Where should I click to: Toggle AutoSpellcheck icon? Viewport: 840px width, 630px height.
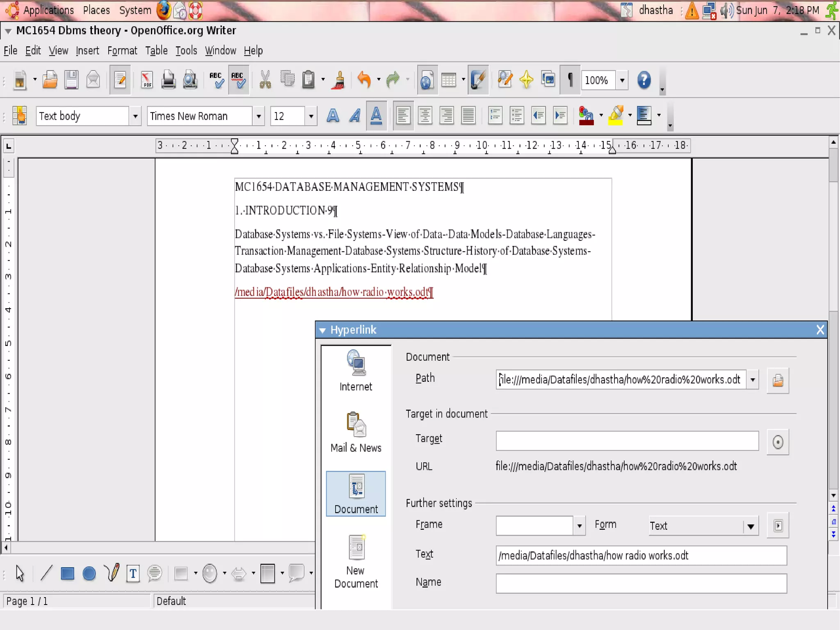[x=238, y=80]
